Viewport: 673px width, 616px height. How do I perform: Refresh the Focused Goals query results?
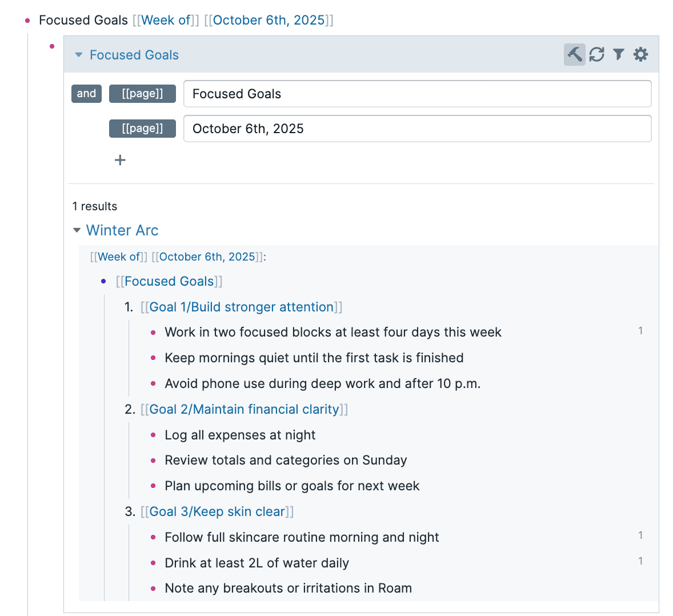coord(597,54)
